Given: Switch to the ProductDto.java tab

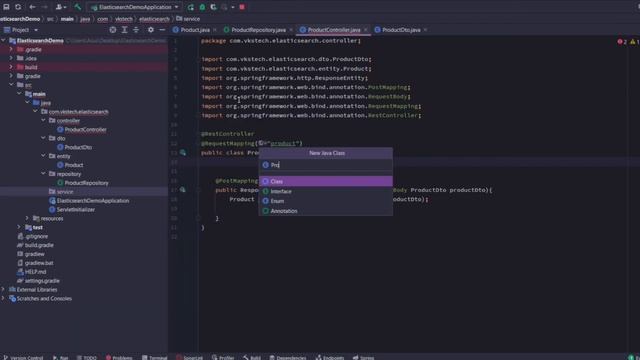Looking at the screenshot, I should pos(401,30).
